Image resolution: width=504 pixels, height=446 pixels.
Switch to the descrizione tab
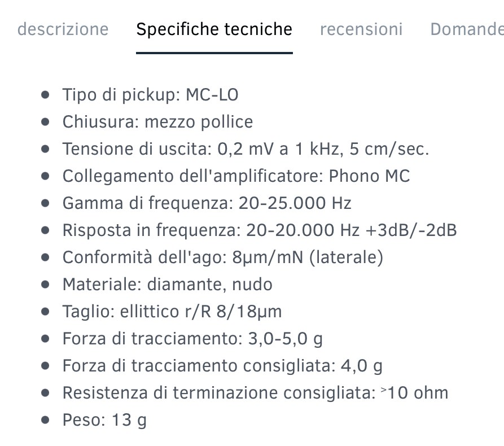(63, 29)
